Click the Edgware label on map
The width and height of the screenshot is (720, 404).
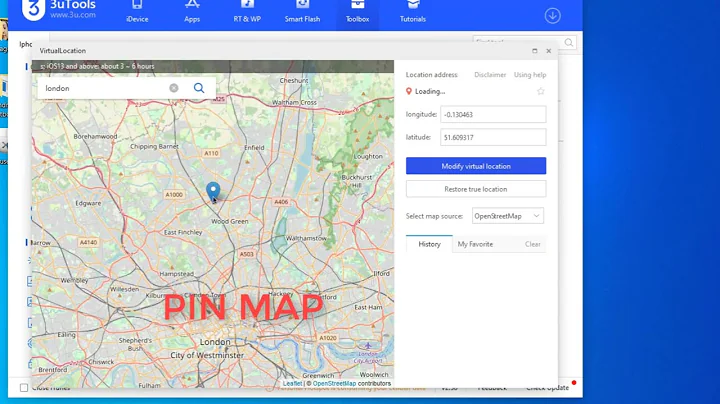(88, 203)
